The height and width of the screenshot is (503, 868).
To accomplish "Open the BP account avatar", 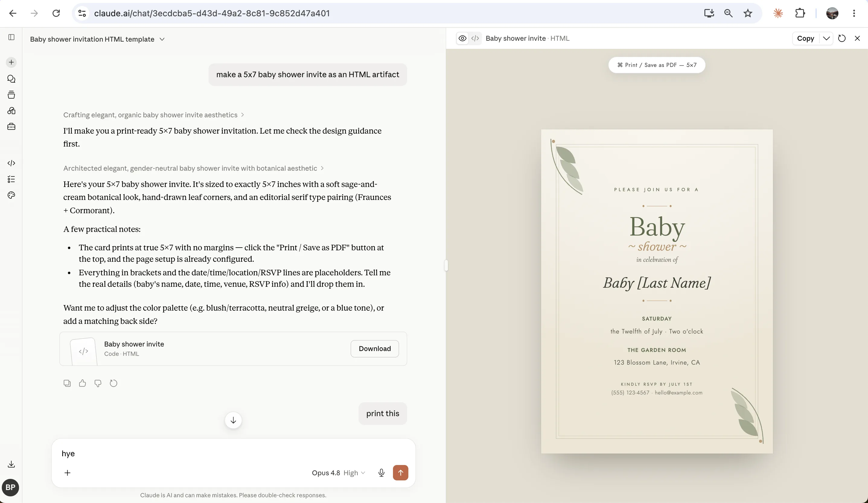I will pos(10,488).
